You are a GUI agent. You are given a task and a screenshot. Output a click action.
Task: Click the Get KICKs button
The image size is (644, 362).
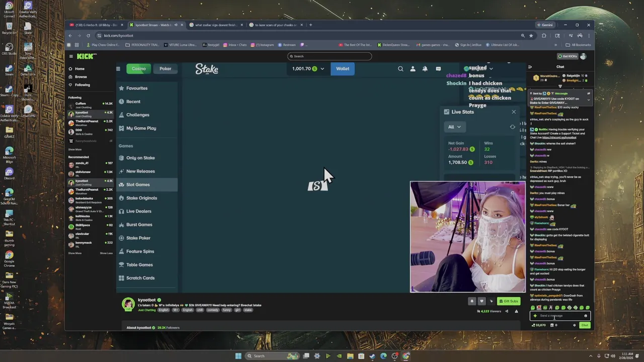coord(567,56)
